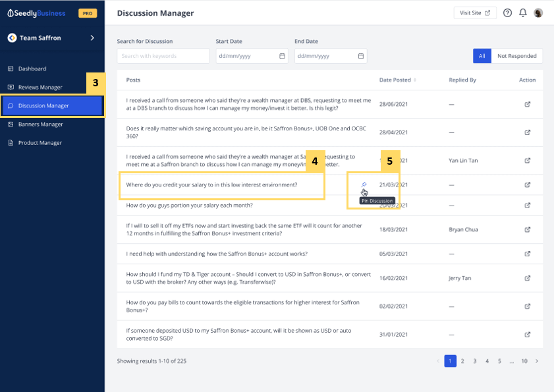Show All discussions filter
Viewport: 554px width, 392px height.
pyautogui.click(x=482, y=56)
